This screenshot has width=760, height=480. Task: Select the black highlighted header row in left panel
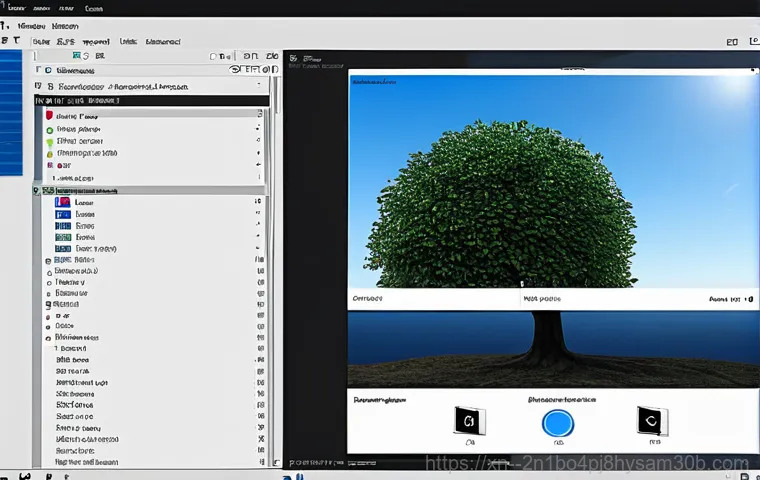152,101
